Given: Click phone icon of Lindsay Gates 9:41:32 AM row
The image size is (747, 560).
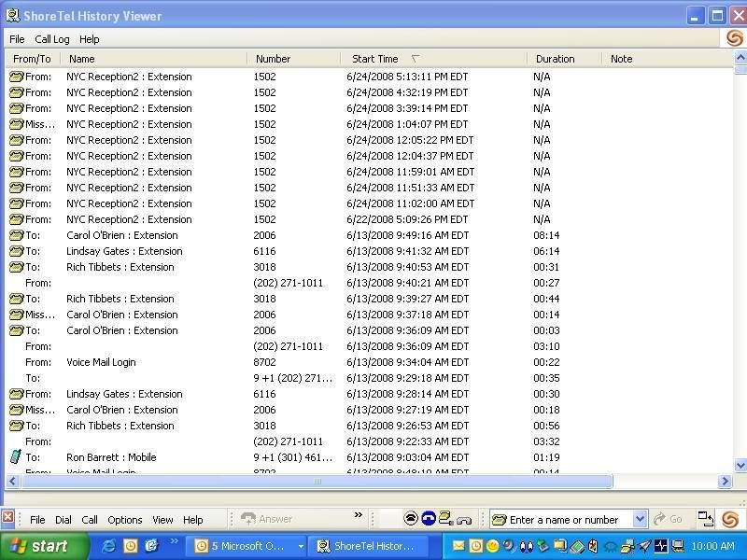Looking at the screenshot, I should coord(16,251).
